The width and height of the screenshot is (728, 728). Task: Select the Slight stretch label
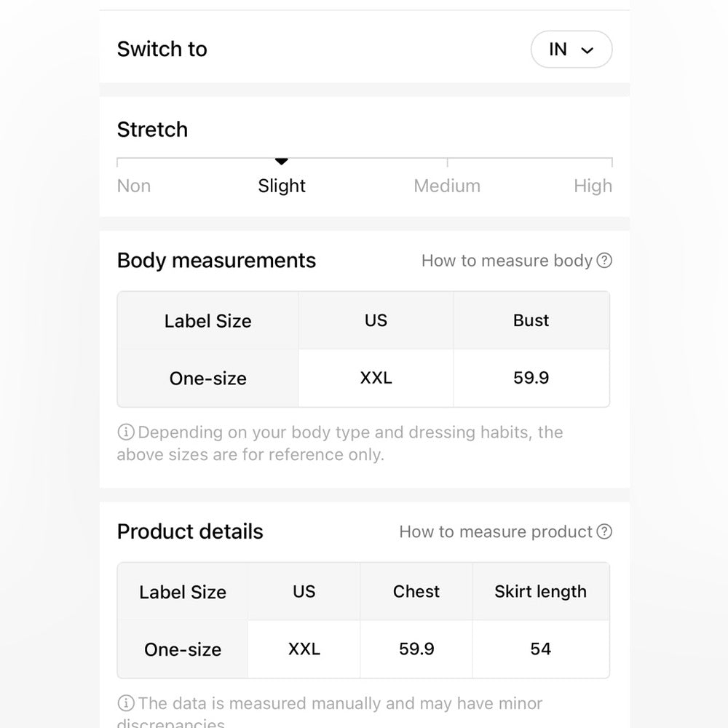click(282, 186)
